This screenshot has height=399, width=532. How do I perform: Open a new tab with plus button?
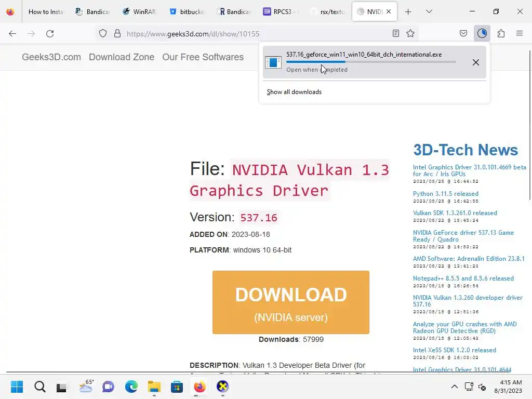coord(408,12)
